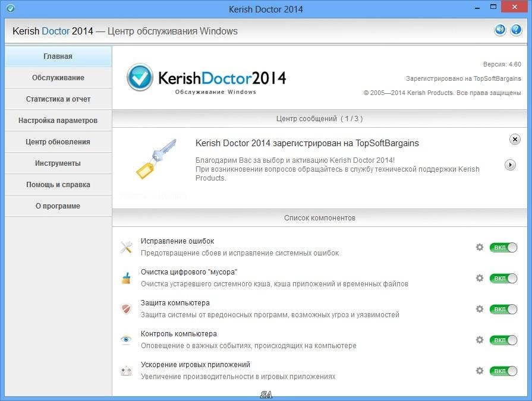
Task: Click the Исправление ошибок component title
Action: [178, 241]
